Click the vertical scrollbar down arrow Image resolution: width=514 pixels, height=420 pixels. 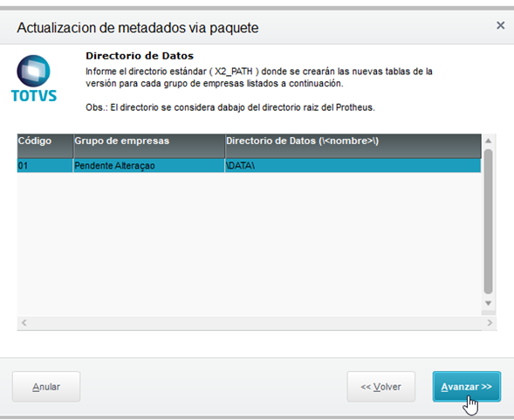(488, 303)
